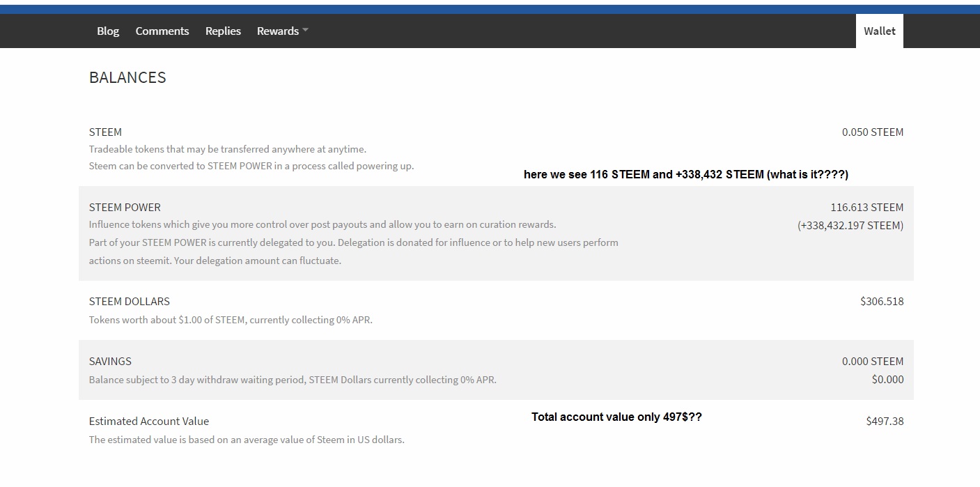Select the Wallet tab
Image resolution: width=980 pixels, height=487 pixels.
point(879,31)
